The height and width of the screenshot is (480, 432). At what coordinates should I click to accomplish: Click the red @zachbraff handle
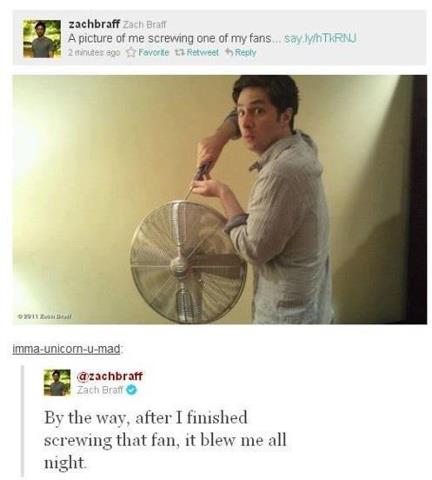pyautogui.click(x=110, y=376)
